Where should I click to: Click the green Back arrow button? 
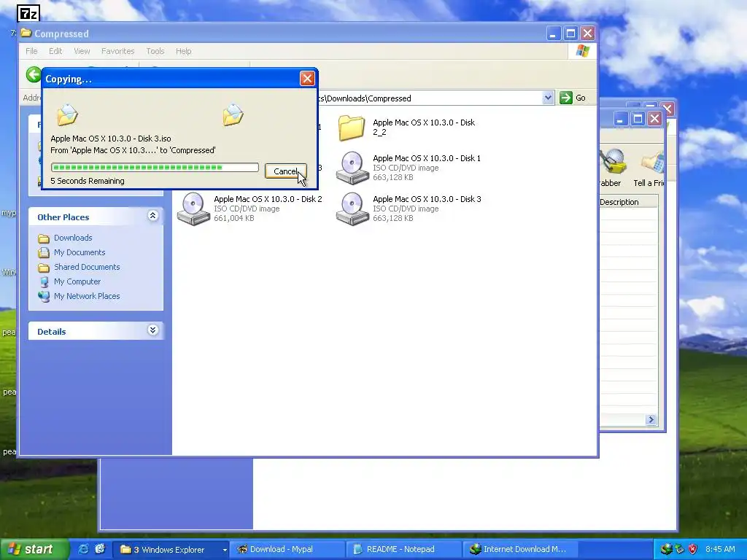point(34,75)
